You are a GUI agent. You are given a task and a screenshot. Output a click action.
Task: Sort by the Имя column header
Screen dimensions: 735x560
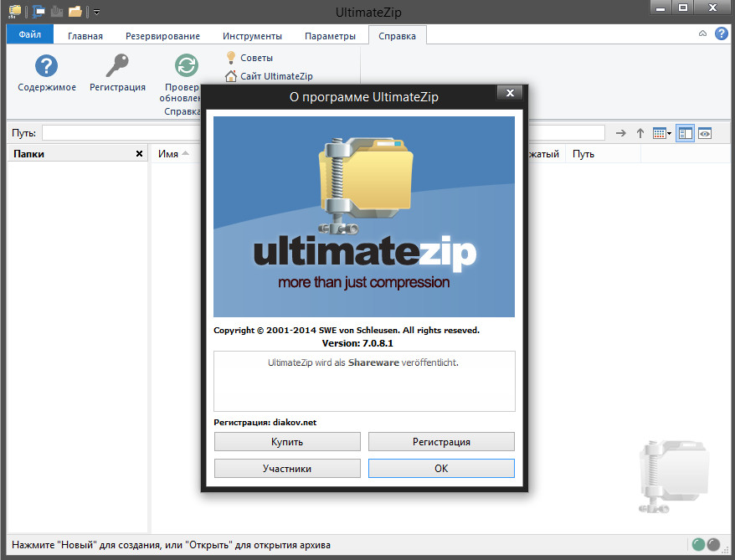tap(168, 154)
